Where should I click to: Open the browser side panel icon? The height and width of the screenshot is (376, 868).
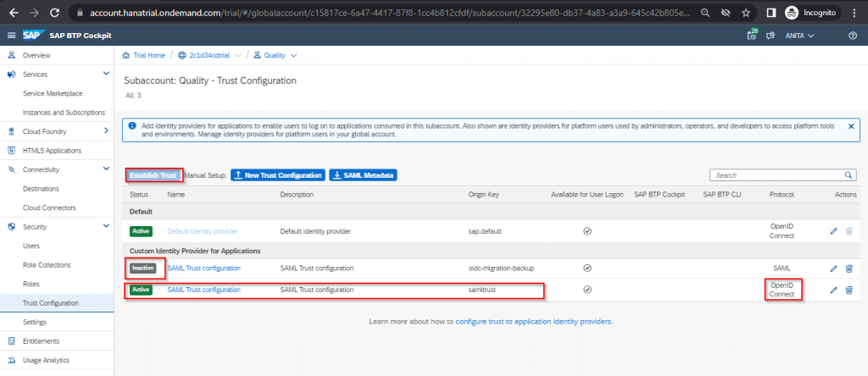[771, 12]
